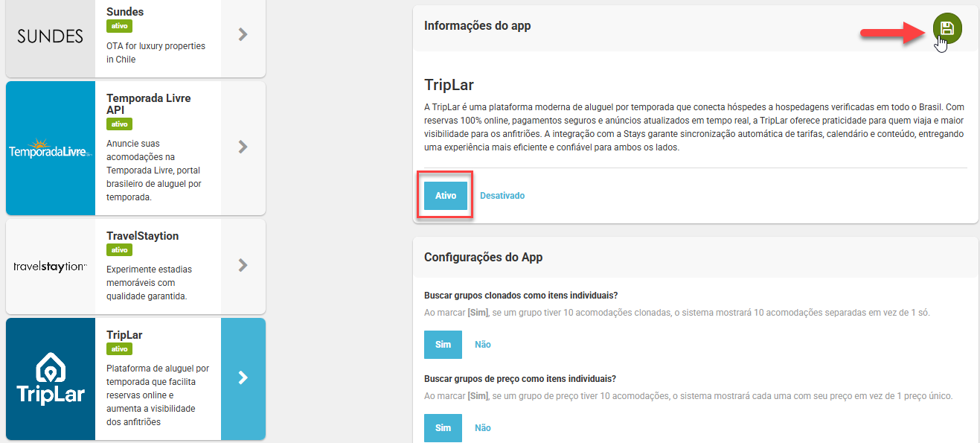Click the TripLar description paragraph in app info

coord(694,127)
